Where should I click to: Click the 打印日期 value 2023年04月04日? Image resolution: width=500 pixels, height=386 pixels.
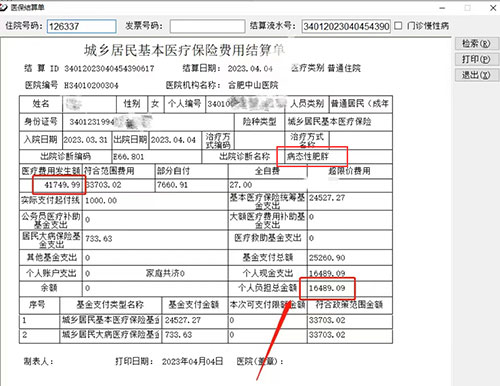point(192,362)
